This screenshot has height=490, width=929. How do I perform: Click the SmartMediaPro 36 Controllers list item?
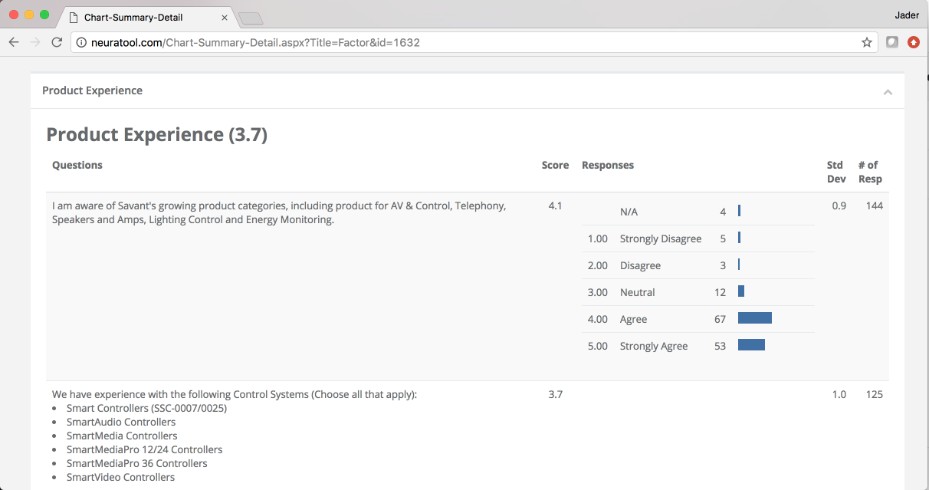click(x=137, y=463)
